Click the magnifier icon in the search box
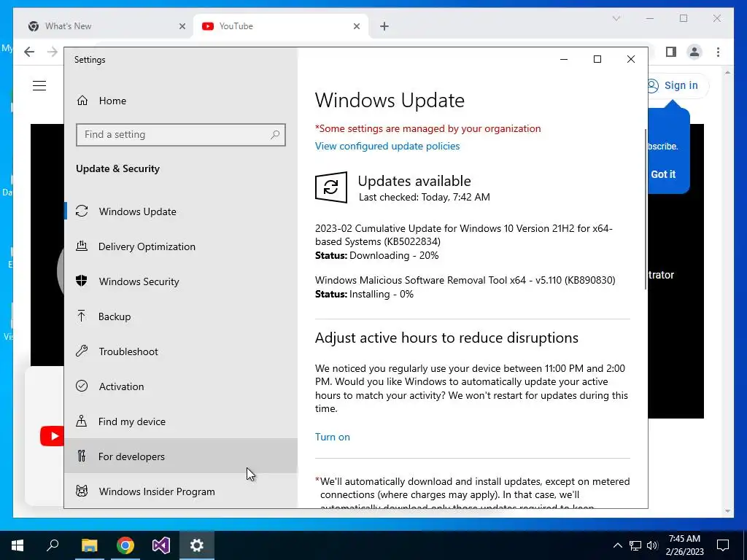Image resolution: width=747 pixels, height=560 pixels. [x=275, y=135]
